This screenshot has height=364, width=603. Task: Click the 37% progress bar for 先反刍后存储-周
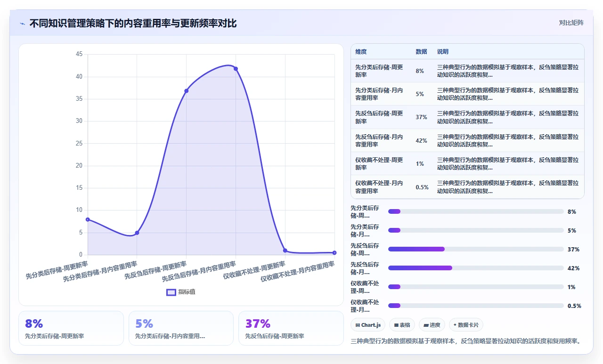476,249
